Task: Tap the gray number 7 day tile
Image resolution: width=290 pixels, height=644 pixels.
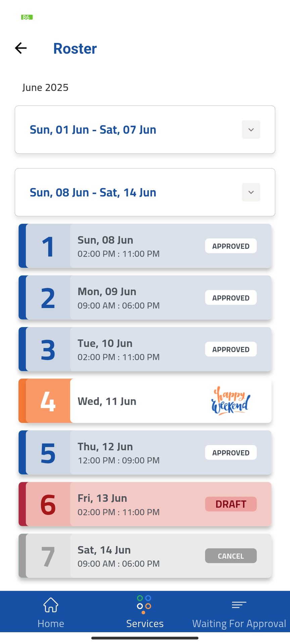Action: coord(48,556)
